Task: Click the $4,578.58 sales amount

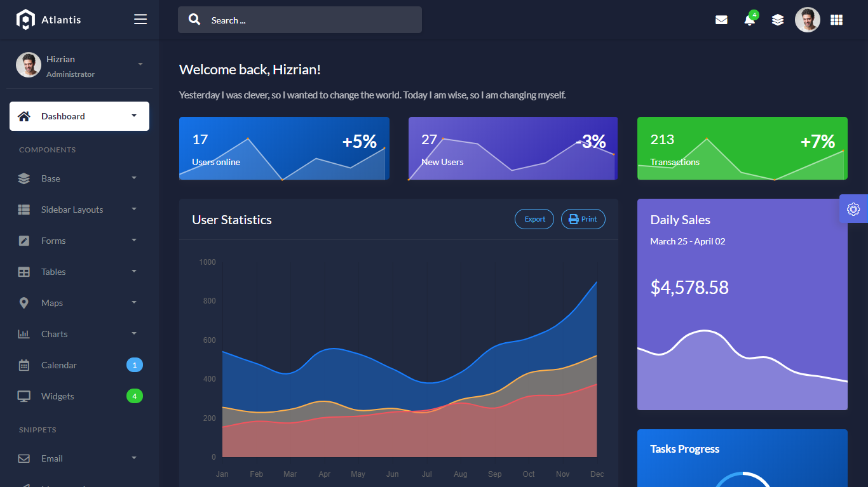Action: click(689, 288)
